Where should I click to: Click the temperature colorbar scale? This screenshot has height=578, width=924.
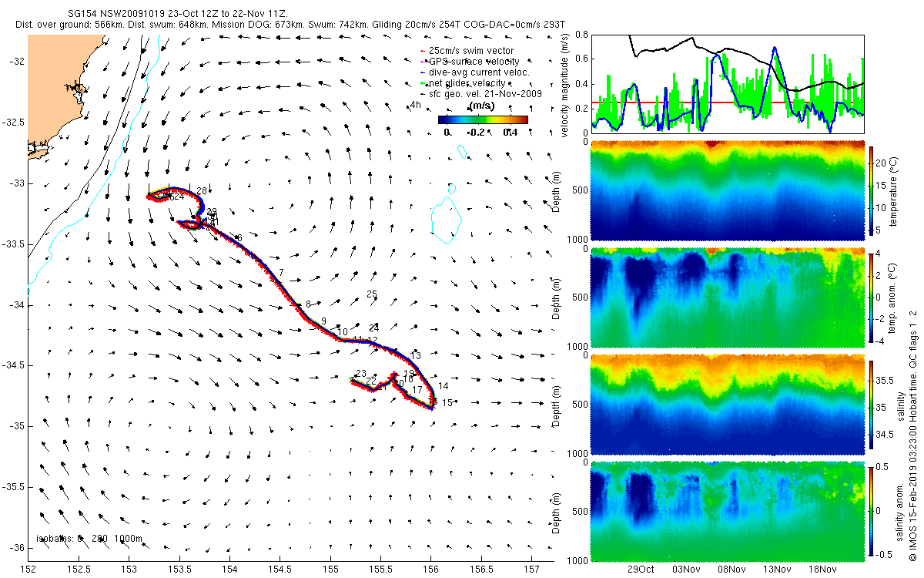[872, 190]
